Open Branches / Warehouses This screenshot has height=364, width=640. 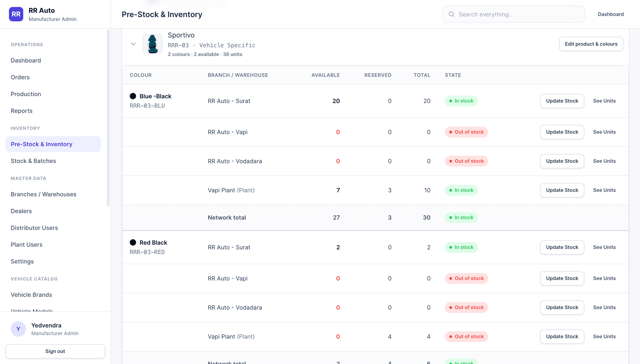pos(43,194)
